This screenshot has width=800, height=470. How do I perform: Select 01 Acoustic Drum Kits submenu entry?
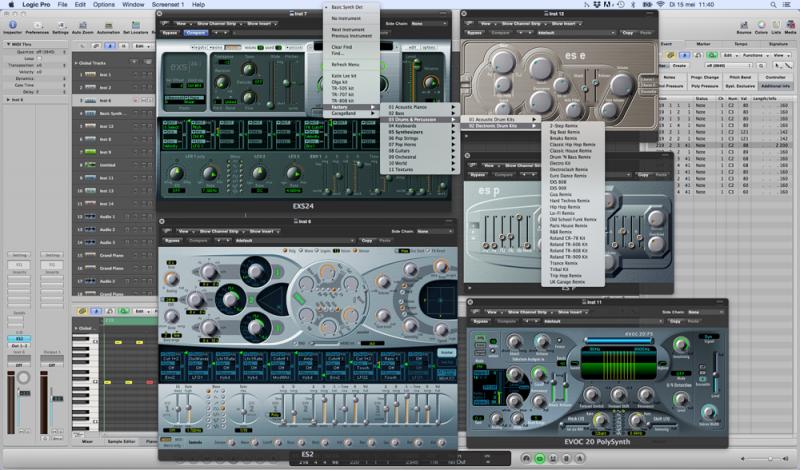click(x=500, y=119)
